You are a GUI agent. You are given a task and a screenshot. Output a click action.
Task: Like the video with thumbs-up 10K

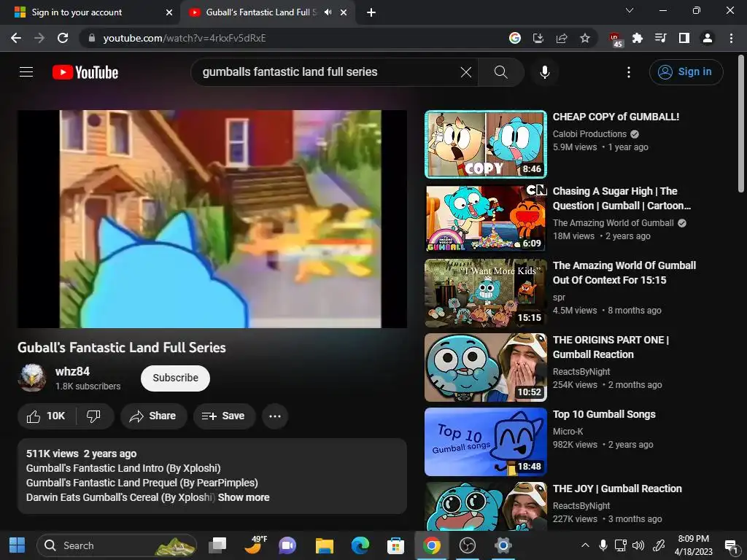click(47, 416)
